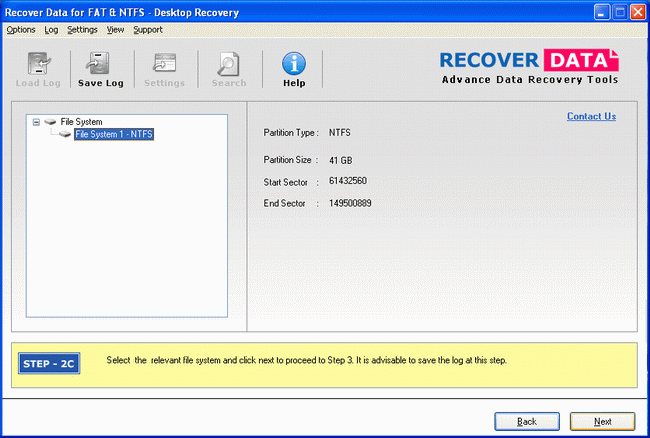
Task: Open the Options menu
Action: point(20,30)
